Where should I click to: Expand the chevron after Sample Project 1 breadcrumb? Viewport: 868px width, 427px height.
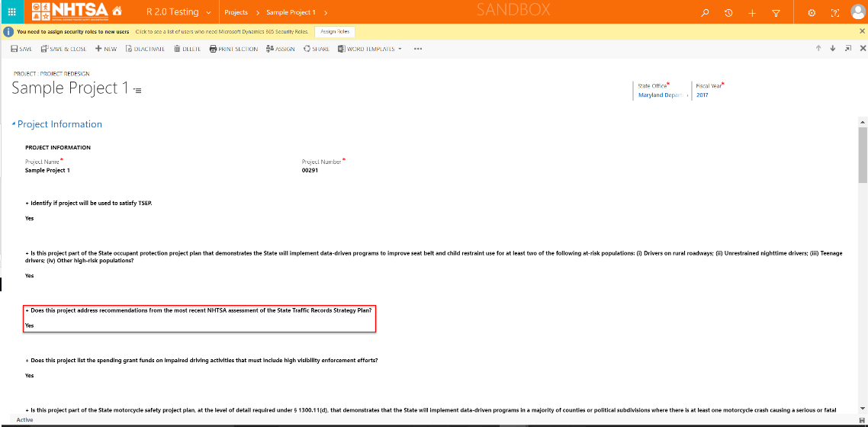[x=326, y=12]
